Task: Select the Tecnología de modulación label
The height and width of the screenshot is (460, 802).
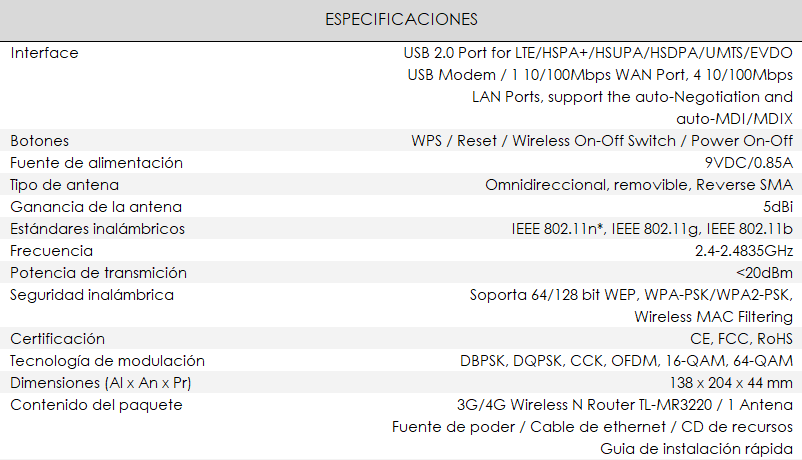Action: (107, 361)
